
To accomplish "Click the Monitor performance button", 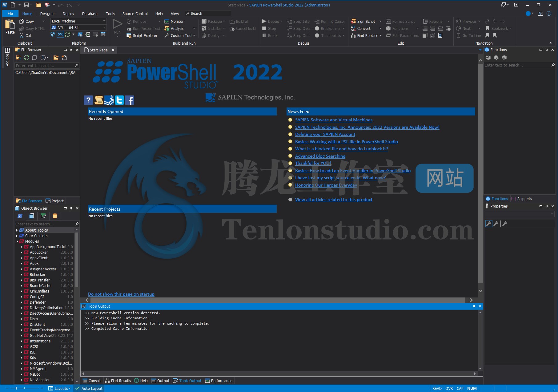I will click(174, 21).
